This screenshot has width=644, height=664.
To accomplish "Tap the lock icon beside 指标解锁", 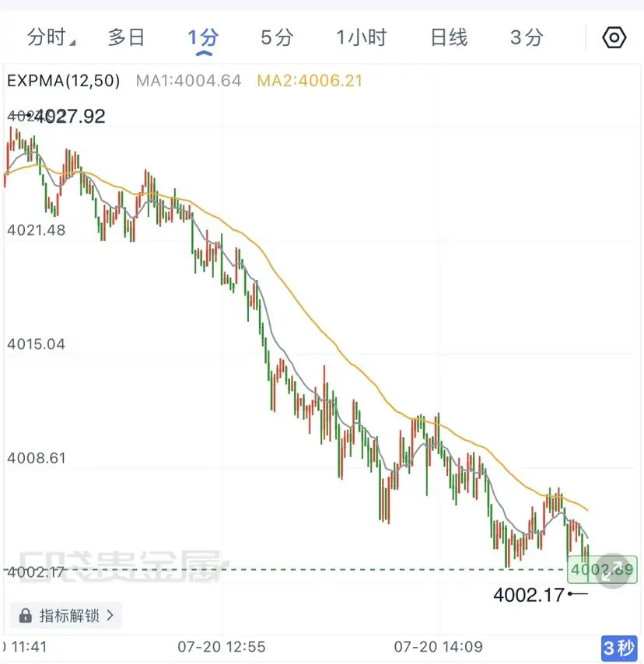I will (26, 615).
